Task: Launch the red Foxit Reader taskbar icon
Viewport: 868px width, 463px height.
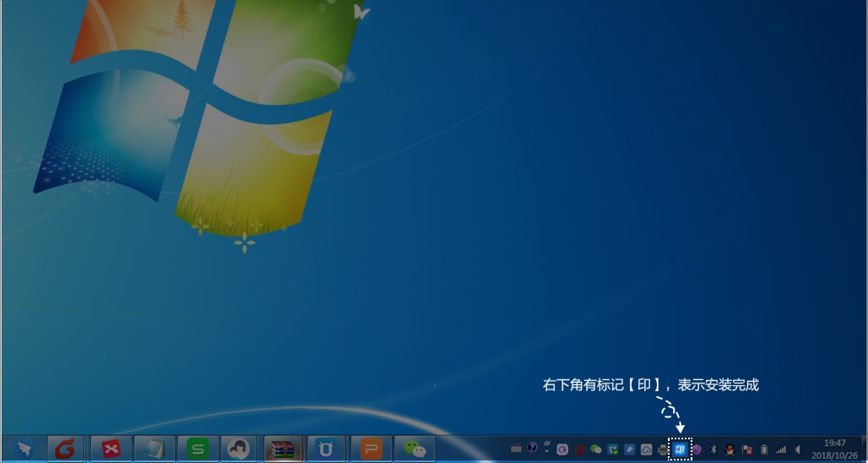Action: click(65, 449)
